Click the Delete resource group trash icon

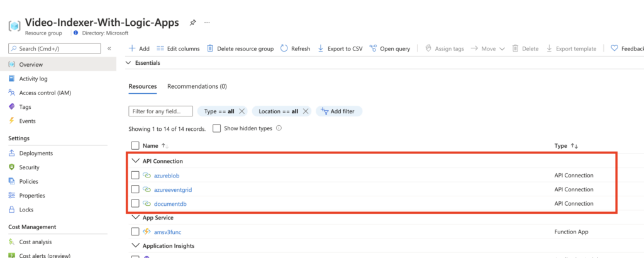pyautogui.click(x=210, y=48)
